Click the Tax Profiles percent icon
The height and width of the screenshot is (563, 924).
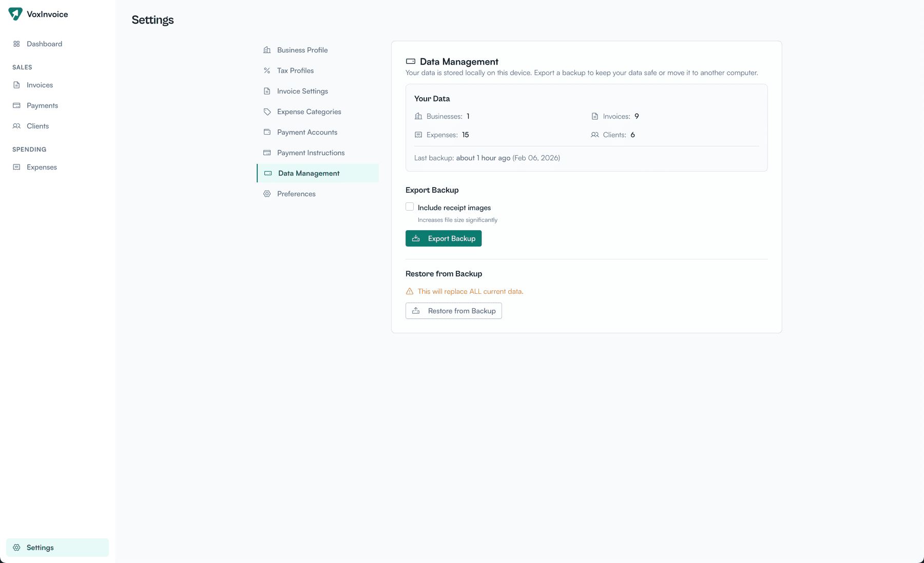267,70
